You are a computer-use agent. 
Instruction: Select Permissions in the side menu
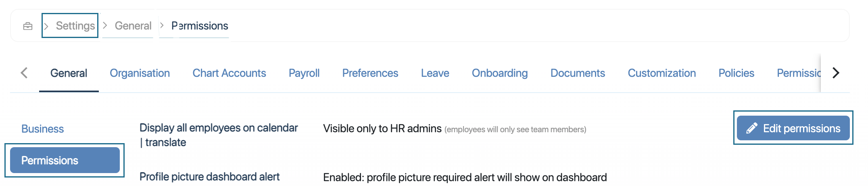pyautogui.click(x=65, y=161)
